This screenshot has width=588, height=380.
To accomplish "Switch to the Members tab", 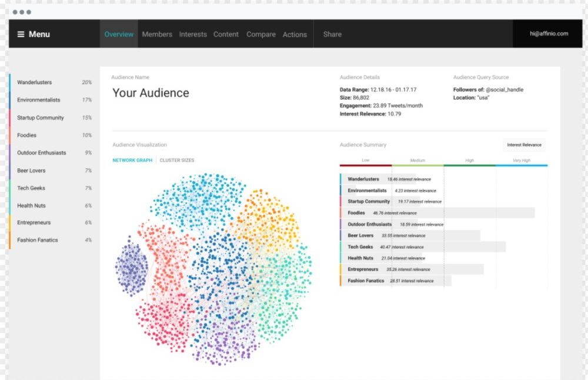I will coord(157,34).
